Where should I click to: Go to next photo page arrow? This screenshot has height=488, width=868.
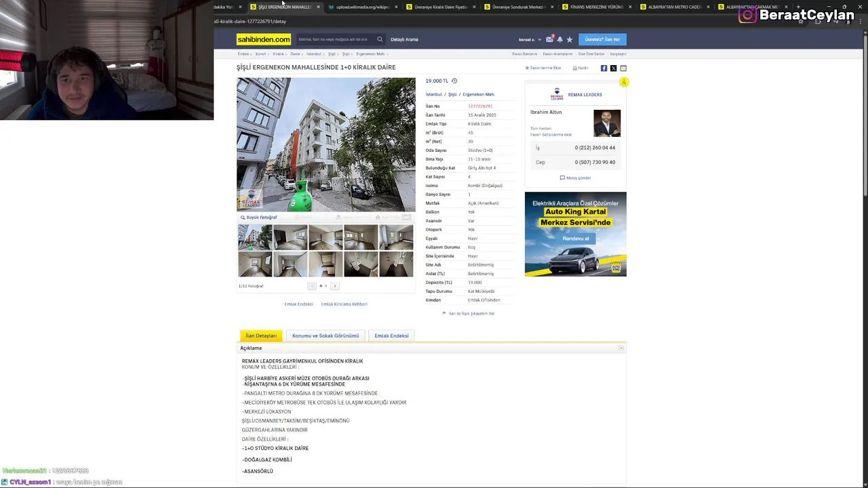click(334, 286)
